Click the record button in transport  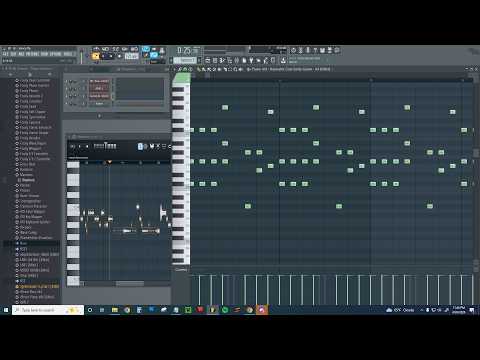[x=120, y=56]
